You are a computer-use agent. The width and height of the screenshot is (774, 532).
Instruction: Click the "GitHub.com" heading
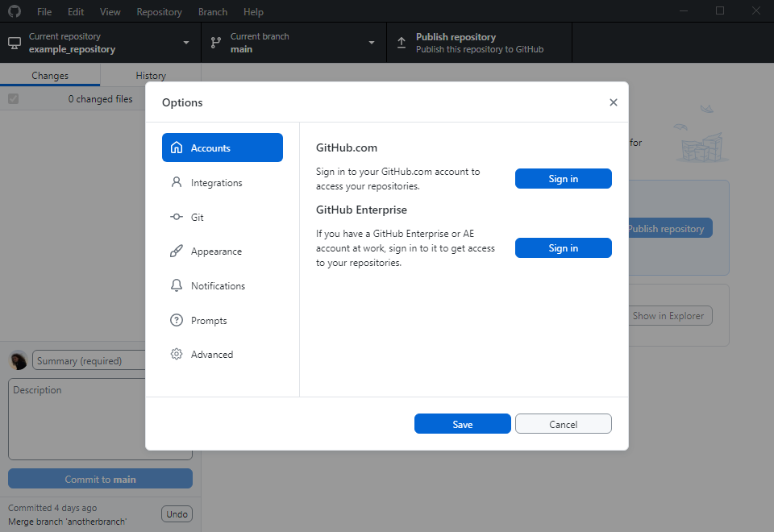347,148
